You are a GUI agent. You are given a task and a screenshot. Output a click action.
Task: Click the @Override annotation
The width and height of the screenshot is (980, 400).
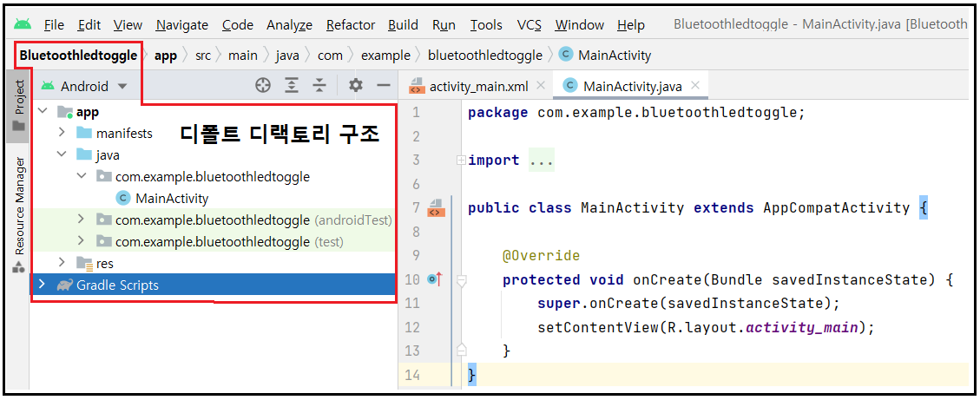click(x=542, y=256)
